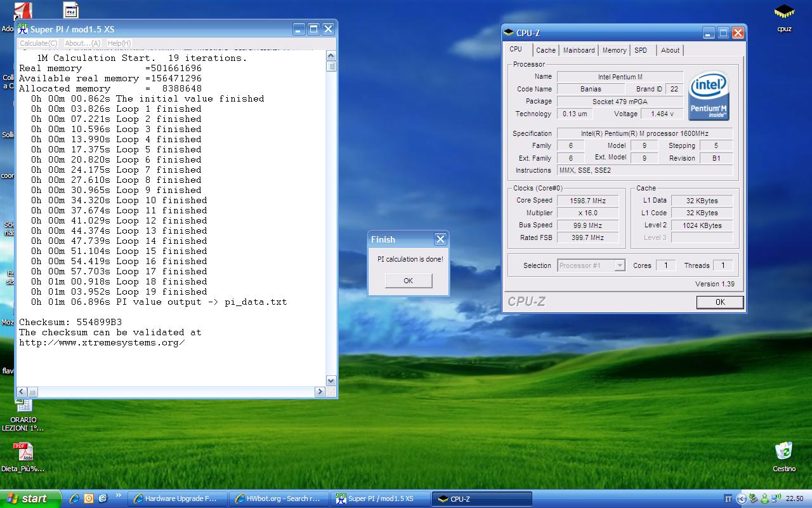Click the orange Quick Launch icon
Viewport: 812px width, 508px height.
point(89,498)
